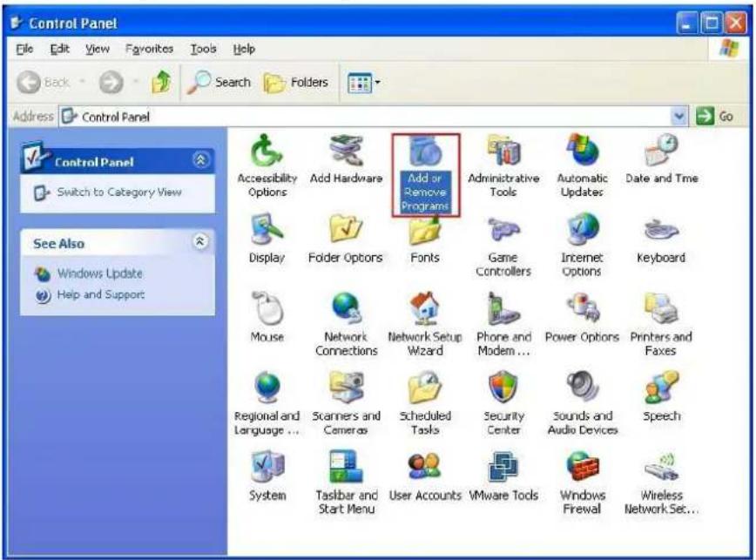Open User Accounts

pyautogui.click(x=425, y=476)
